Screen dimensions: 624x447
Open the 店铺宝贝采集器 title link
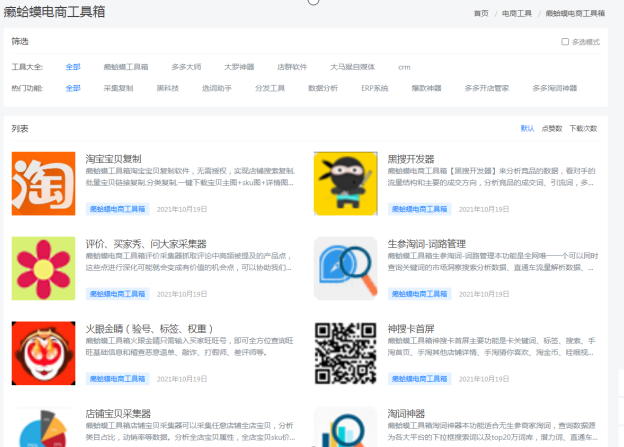click(118, 413)
